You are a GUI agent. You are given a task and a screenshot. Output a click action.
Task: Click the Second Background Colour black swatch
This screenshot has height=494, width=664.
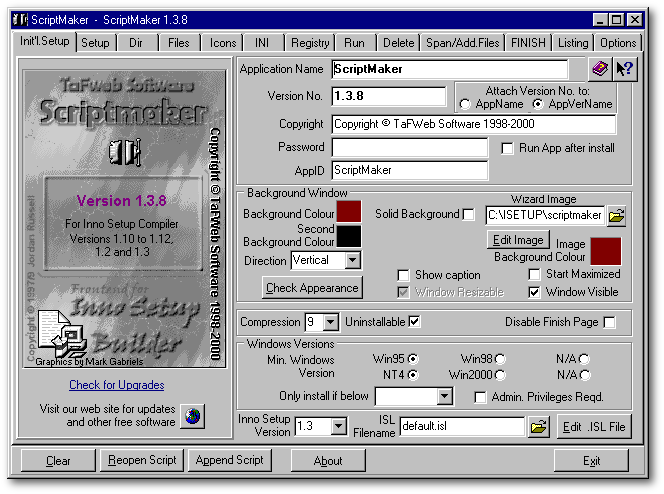click(349, 237)
